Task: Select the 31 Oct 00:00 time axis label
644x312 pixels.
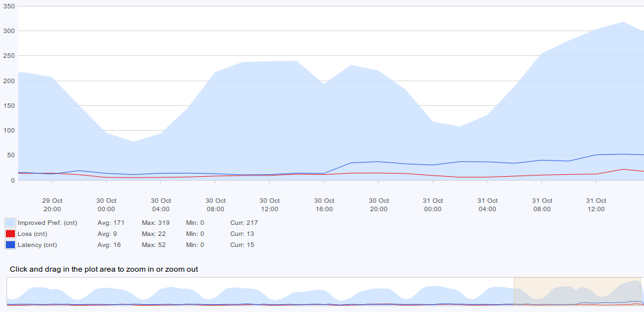Action: (433, 205)
